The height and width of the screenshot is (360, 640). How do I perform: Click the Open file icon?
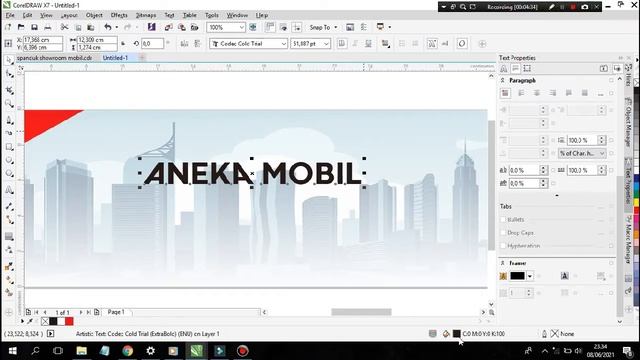pyautogui.click(x=21, y=27)
